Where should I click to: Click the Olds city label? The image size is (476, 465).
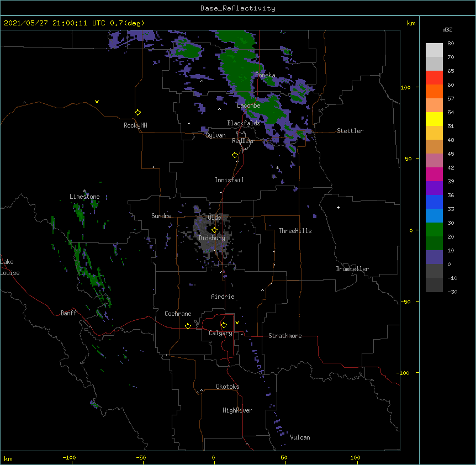(x=214, y=218)
